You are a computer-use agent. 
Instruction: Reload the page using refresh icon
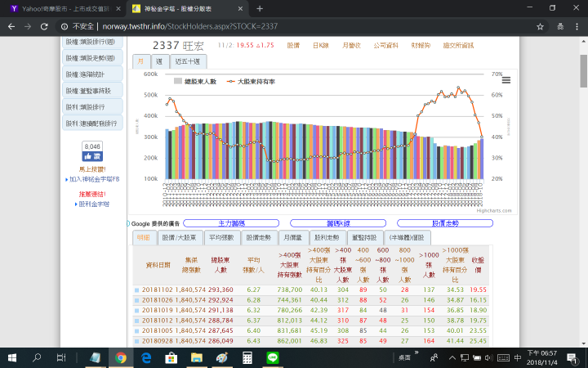(48, 26)
